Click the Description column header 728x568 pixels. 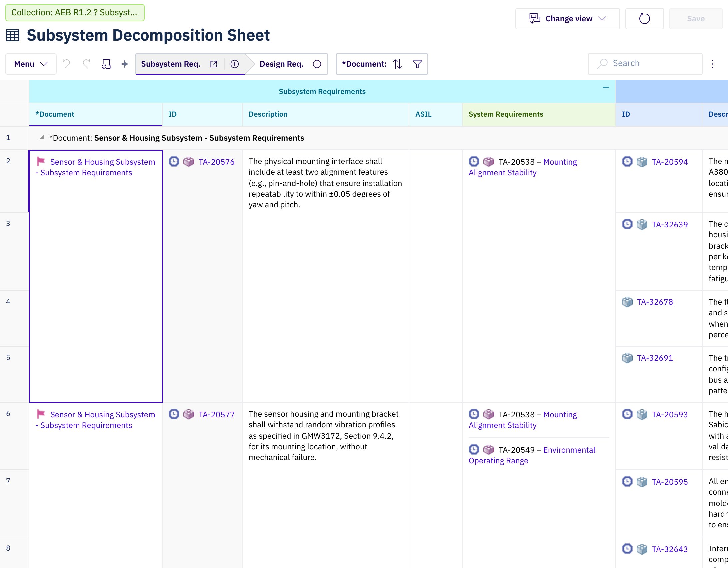tap(325, 114)
